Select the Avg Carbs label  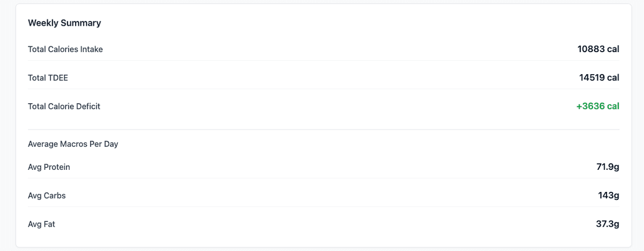pos(47,196)
